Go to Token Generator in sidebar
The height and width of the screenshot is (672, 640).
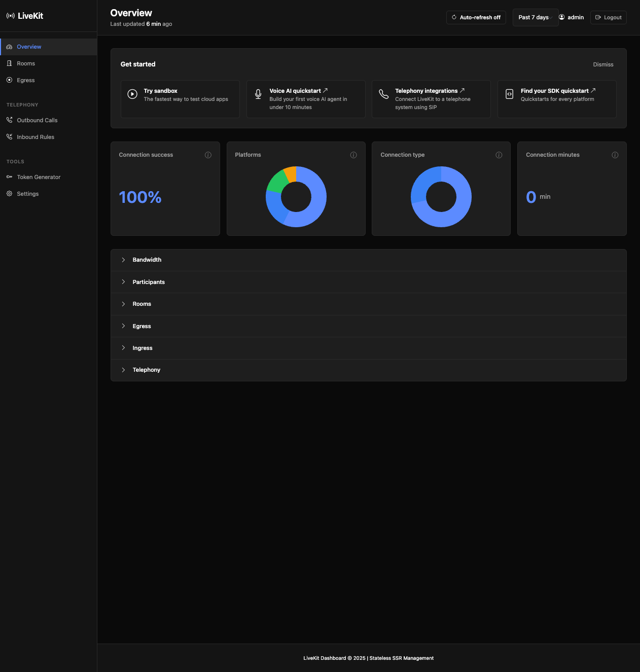[x=39, y=177]
